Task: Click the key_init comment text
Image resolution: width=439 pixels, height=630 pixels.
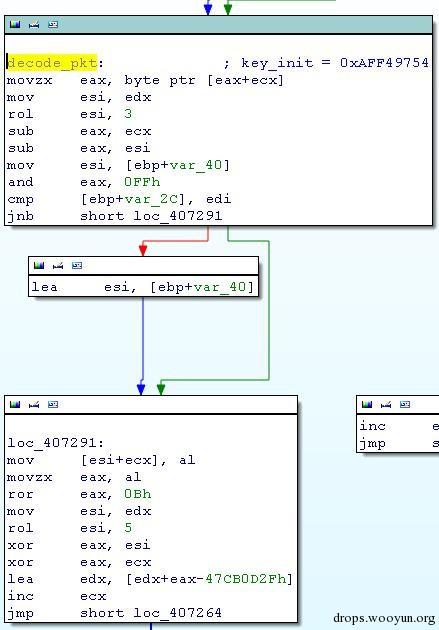Action: click(x=326, y=63)
